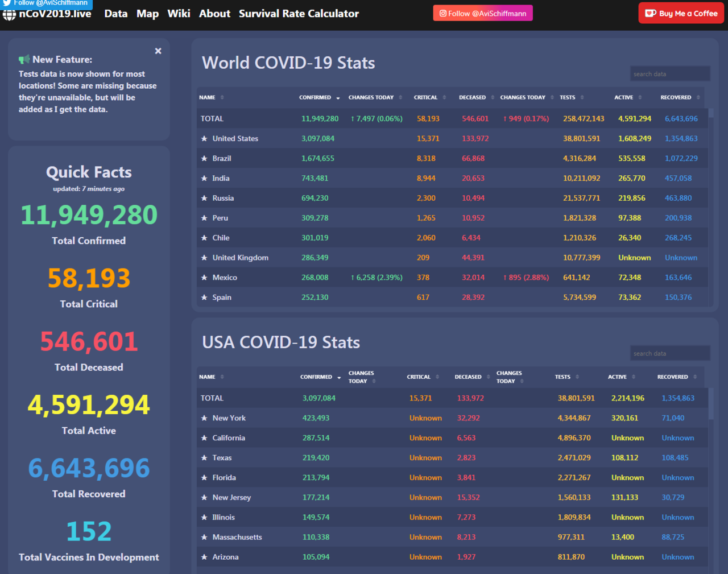Star the Russia row
This screenshot has width=728, height=574.
[x=204, y=198]
